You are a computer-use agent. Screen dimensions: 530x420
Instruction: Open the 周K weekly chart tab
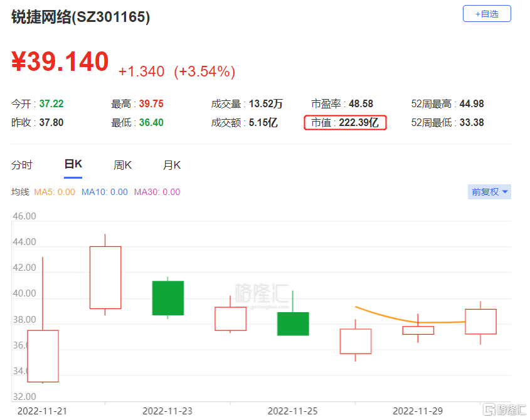[x=122, y=165]
